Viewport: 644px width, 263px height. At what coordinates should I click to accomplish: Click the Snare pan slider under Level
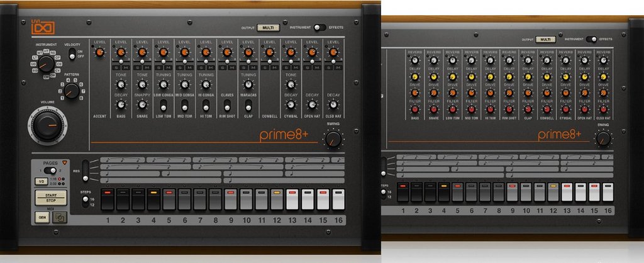(x=142, y=61)
